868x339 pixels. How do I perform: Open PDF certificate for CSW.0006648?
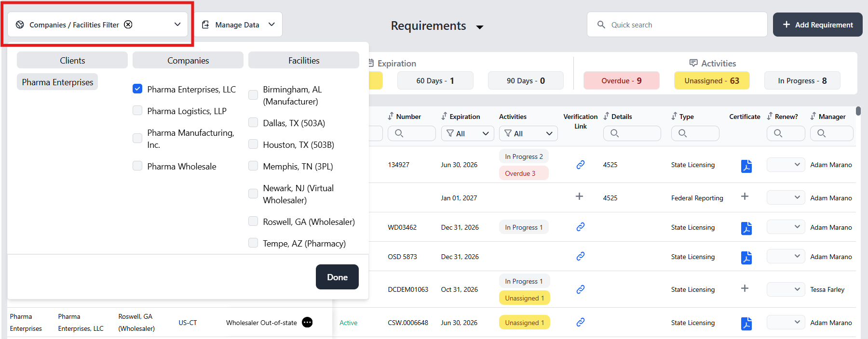point(746,324)
